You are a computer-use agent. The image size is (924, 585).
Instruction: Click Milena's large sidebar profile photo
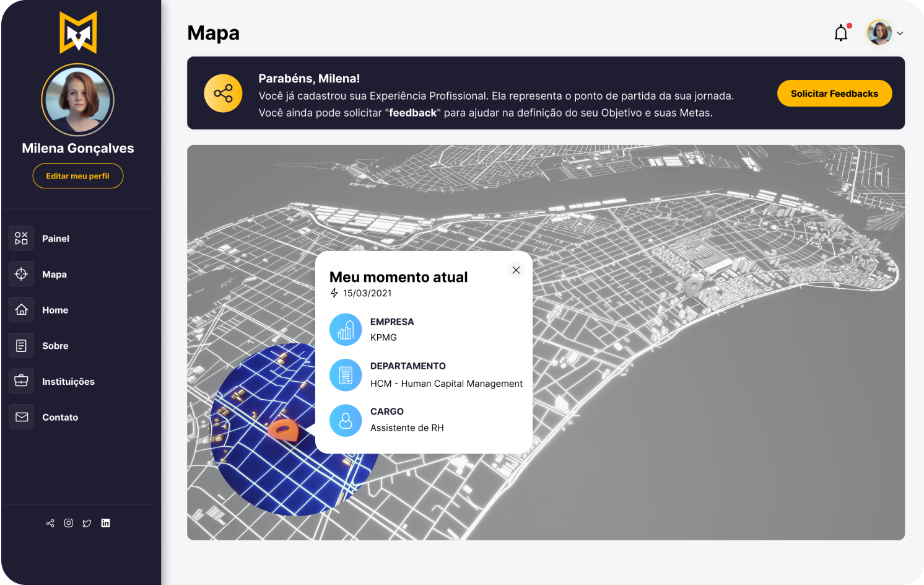point(78,100)
